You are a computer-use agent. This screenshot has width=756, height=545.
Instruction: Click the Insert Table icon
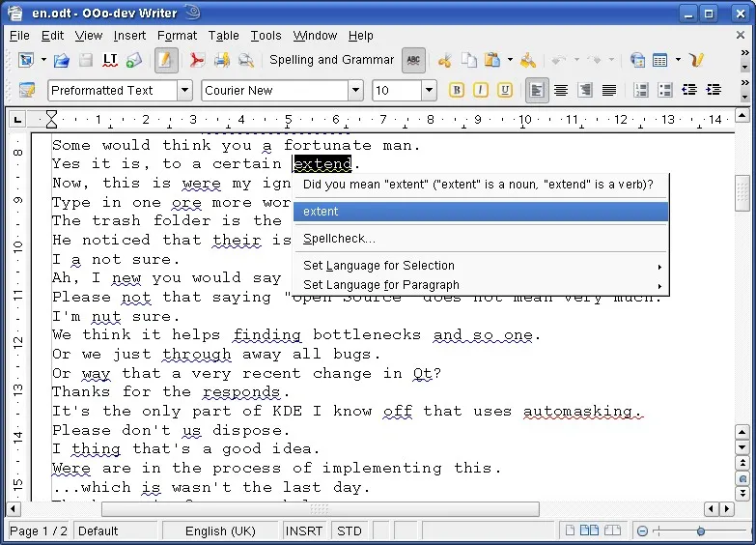659,60
